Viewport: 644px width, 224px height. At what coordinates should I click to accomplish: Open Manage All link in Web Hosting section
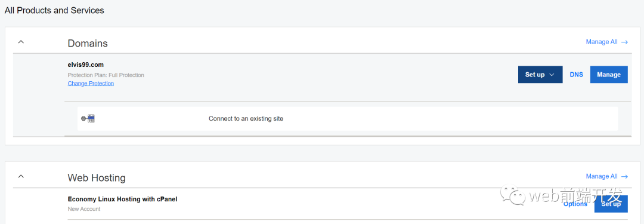[602, 176]
